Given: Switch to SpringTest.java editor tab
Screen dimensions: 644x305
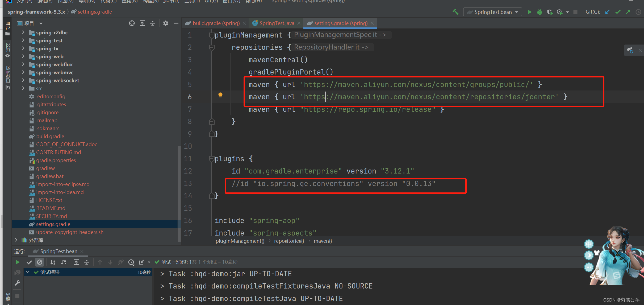Looking at the screenshot, I should coord(277,23).
